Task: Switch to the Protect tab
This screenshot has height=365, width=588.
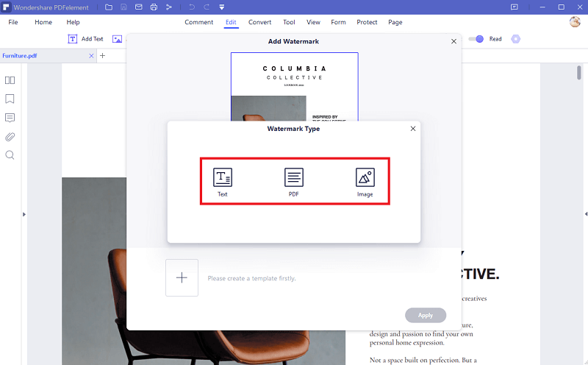Action: (367, 22)
